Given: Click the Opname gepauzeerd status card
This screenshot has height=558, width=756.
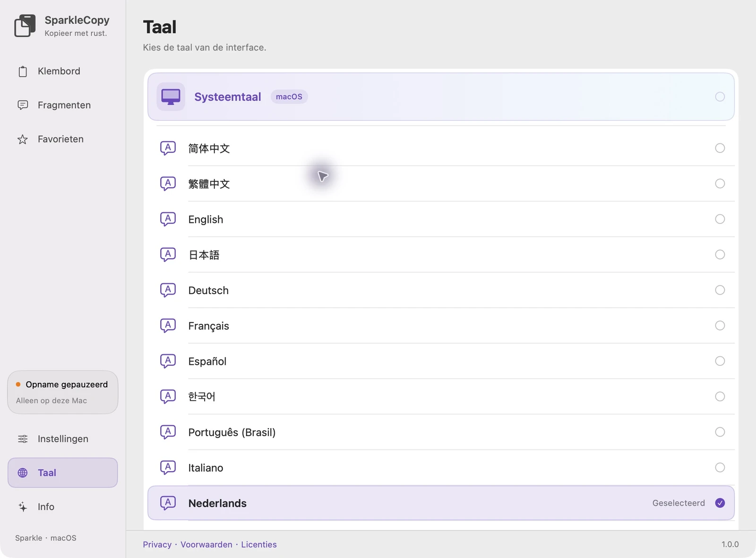Looking at the screenshot, I should click(63, 392).
